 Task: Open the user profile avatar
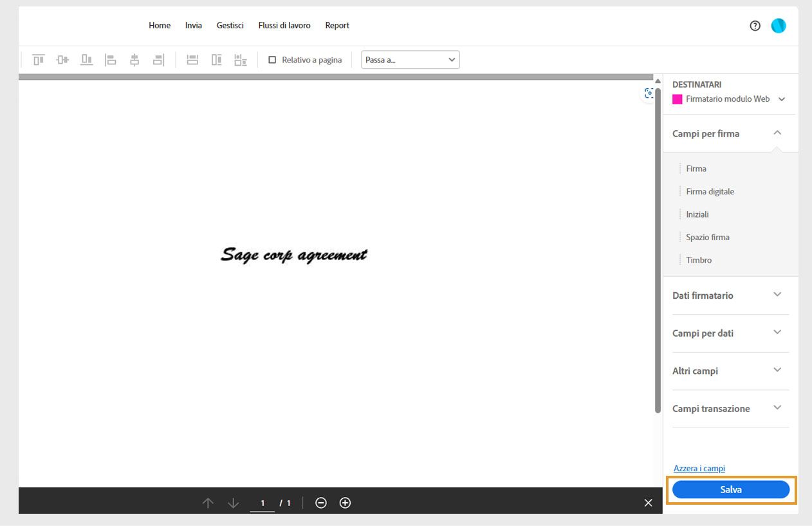click(x=779, y=26)
